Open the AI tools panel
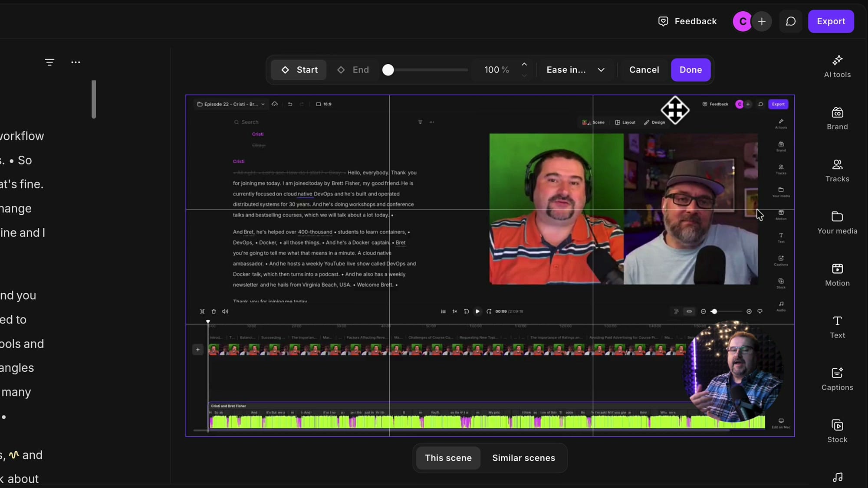The image size is (868, 488). click(837, 67)
